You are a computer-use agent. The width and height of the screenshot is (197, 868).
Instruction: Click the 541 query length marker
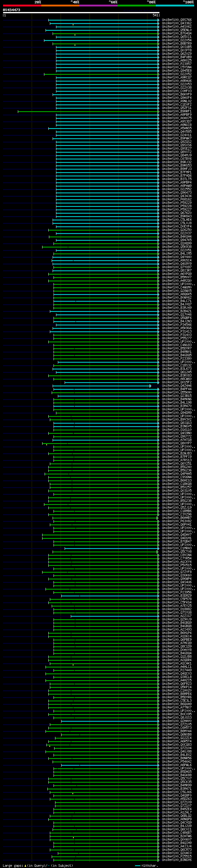pos(155,15)
